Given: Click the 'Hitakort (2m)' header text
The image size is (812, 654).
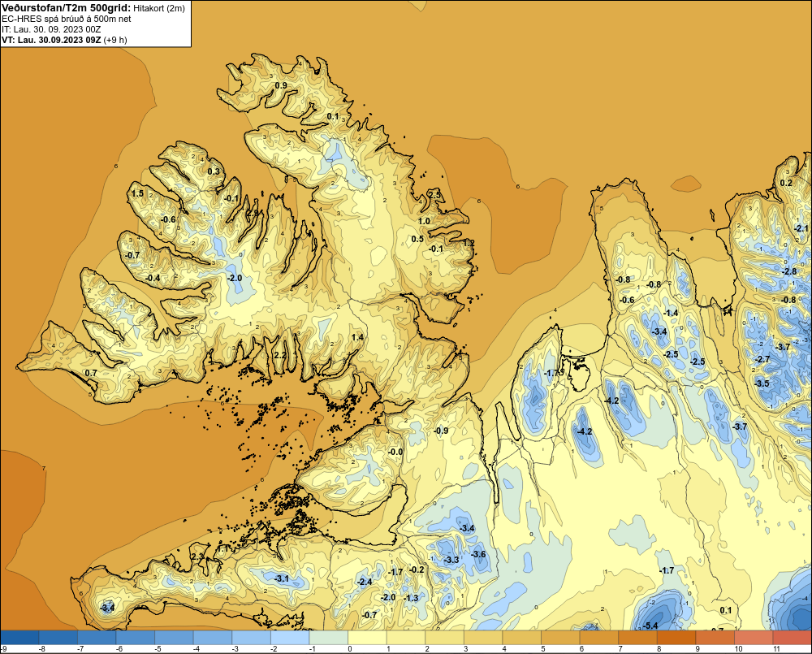Looking at the screenshot, I should (158, 8).
